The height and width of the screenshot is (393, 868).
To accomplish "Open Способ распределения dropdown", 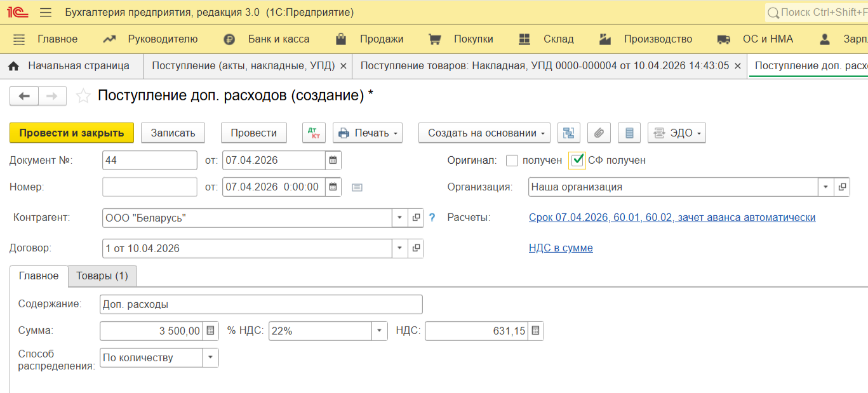I will point(210,357).
